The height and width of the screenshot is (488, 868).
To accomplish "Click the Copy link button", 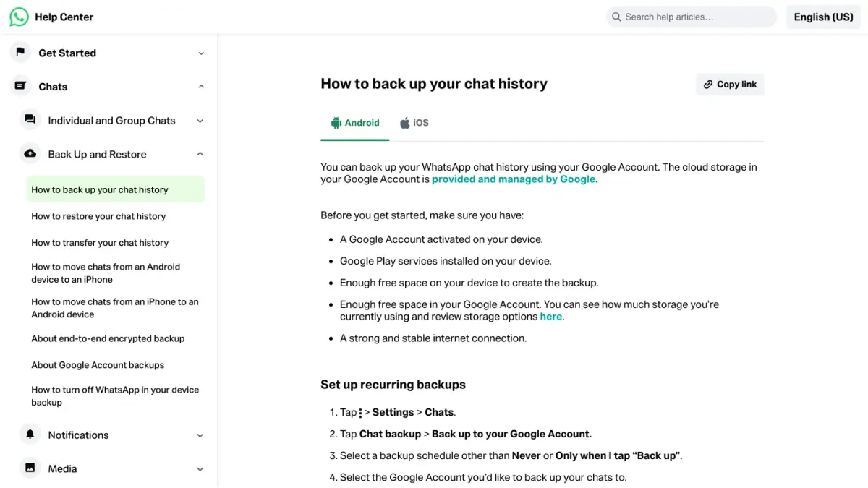I will 730,85.
